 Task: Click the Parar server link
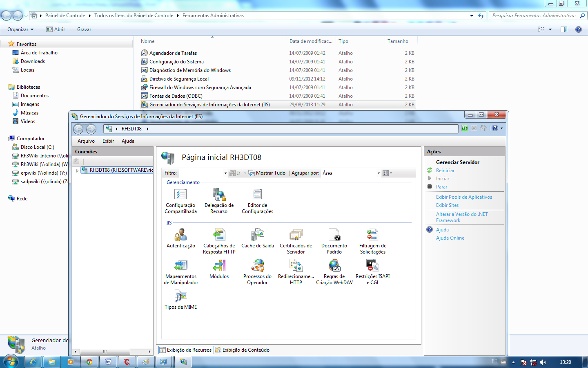441,187
